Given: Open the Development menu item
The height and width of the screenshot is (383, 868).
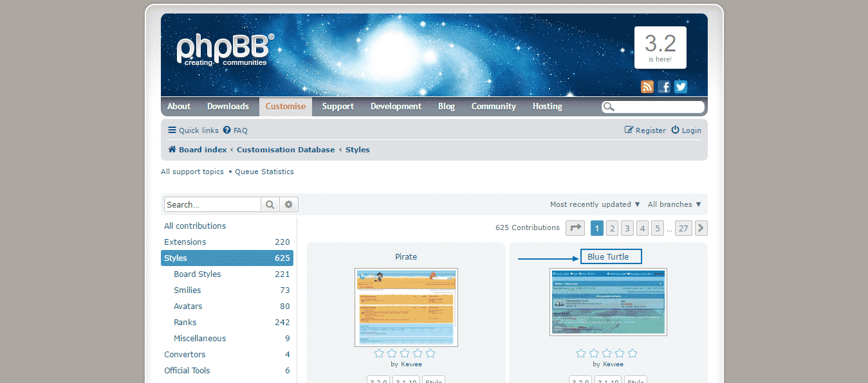Looking at the screenshot, I should click(x=396, y=106).
